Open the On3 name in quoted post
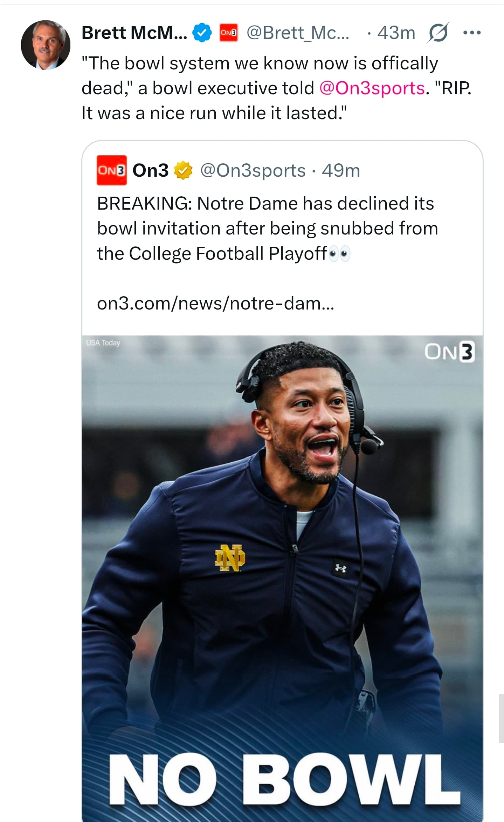 click(x=151, y=170)
